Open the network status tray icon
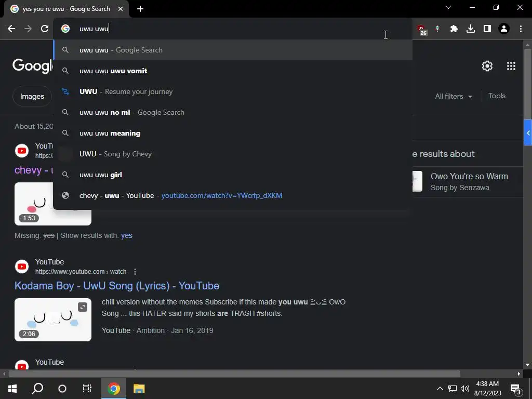The height and width of the screenshot is (399, 532). 453,389
